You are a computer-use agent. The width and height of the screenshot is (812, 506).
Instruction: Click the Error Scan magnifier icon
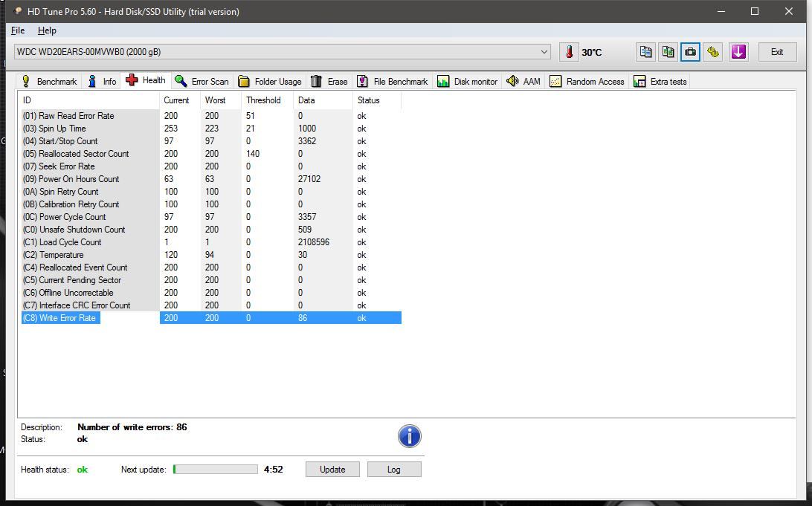[x=181, y=81]
